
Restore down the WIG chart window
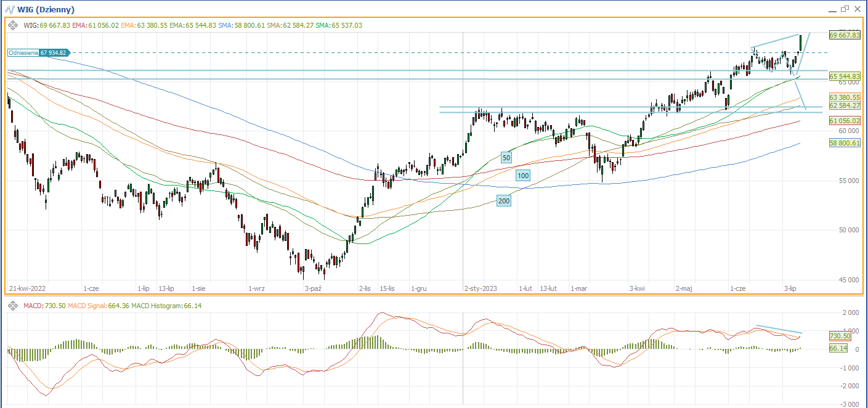tap(845, 9)
